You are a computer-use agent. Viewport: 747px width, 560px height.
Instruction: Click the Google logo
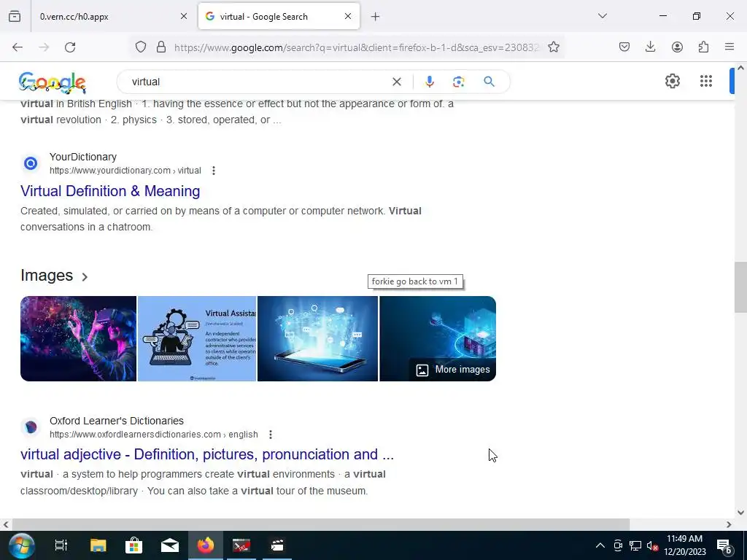(x=53, y=82)
